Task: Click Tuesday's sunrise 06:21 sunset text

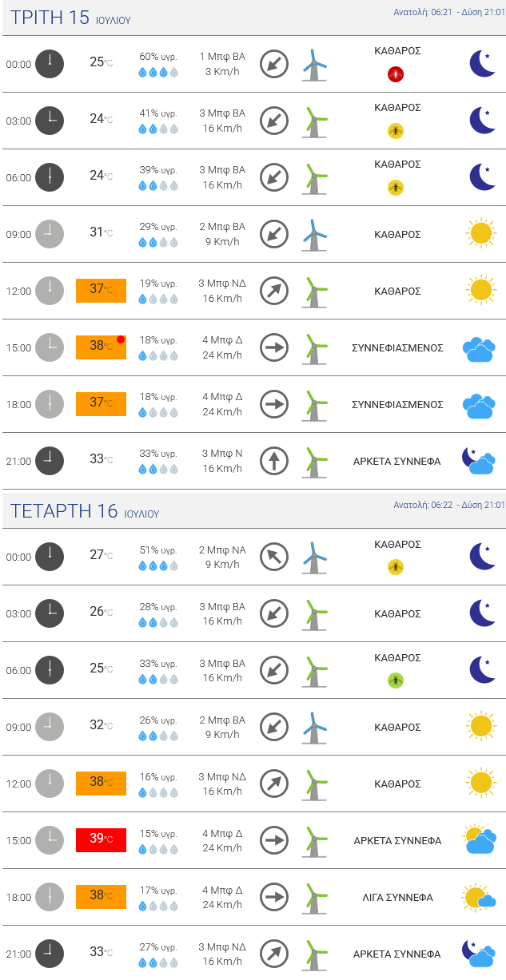Action: 449,12
